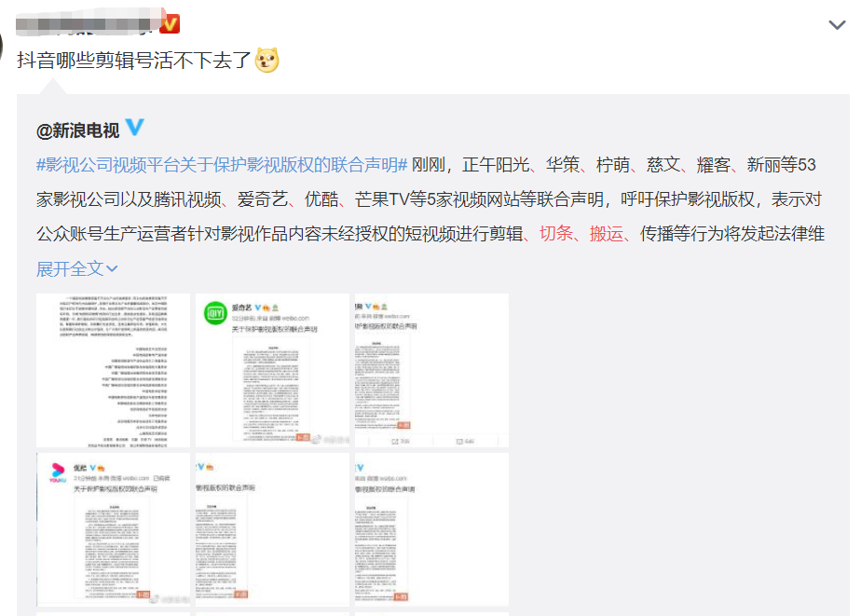This screenshot has height=616, width=861.
Task: Open the 优酷 statement thumbnail
Action: pyautogui.click(x=113, y=530)
